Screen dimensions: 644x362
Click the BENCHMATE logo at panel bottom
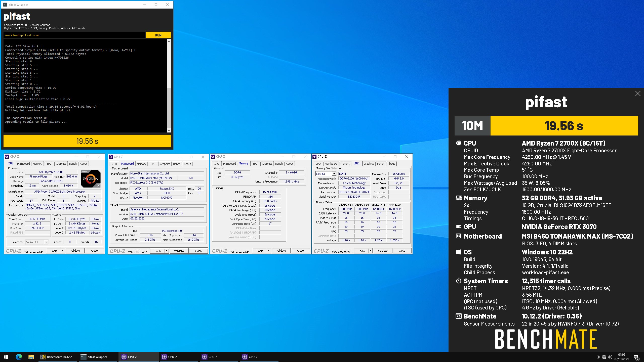click(546, 339)
